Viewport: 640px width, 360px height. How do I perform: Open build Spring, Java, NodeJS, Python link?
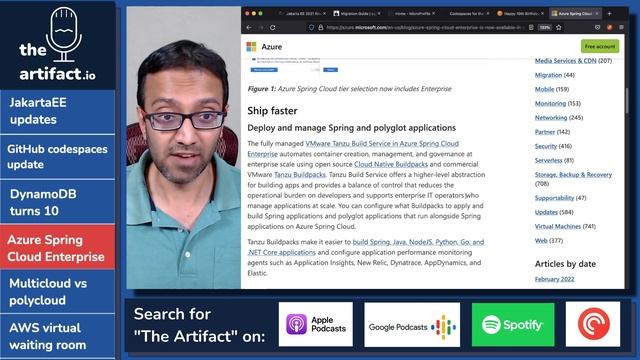[418, 242]
